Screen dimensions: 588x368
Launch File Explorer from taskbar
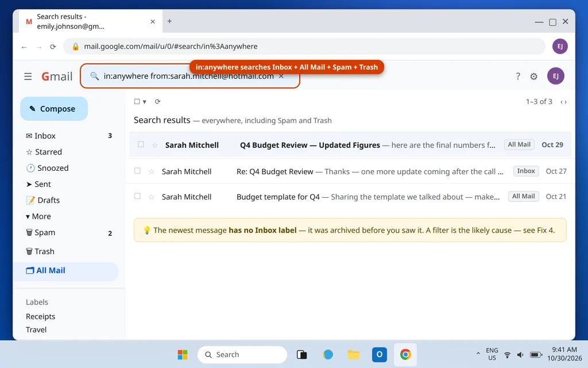coord(353,354)
